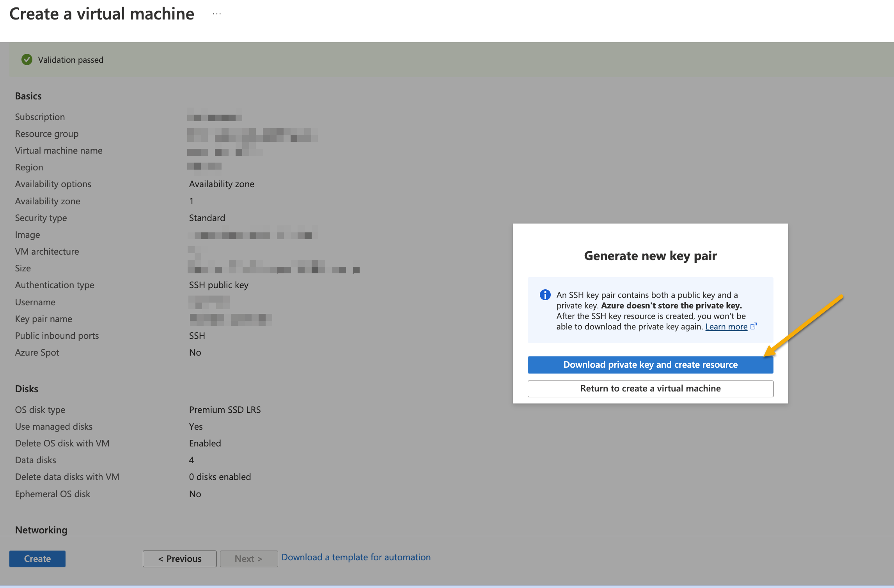
Task: Click the OS disk type label
Action: click(x=40, y=410)
